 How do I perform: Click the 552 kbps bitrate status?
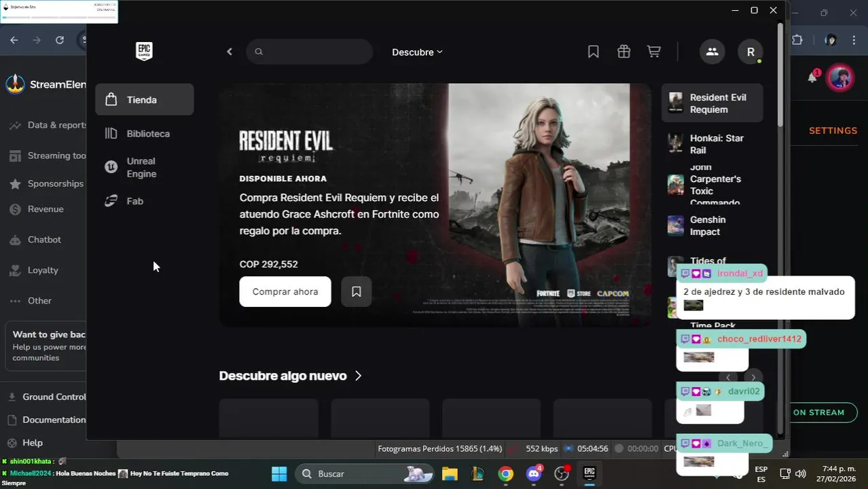[541, 449]
